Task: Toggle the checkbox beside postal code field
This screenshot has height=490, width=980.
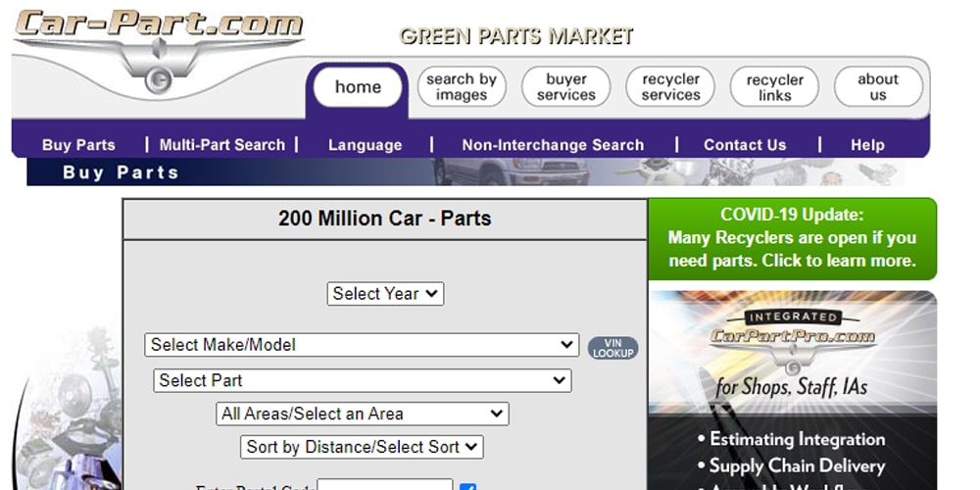Action: 467,487
